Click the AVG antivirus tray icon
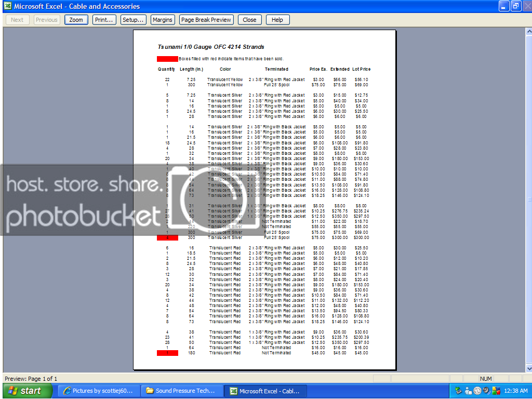The image size is (532, 399). [x=496, y=391]
